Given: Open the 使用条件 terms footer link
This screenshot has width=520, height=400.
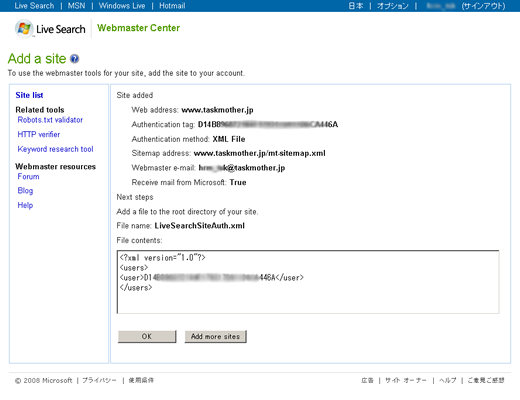Looking at the screenshot, I should [x=141, y=380].
